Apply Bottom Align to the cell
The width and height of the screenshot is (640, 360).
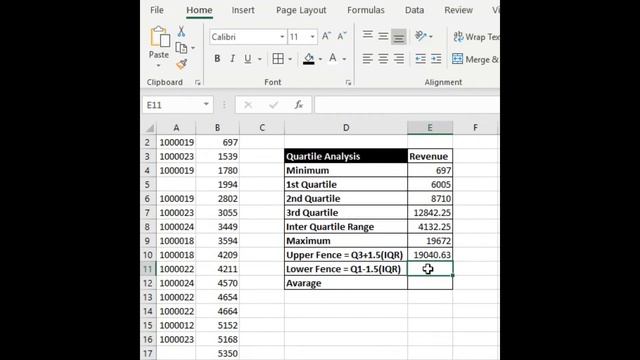[398, 37]
